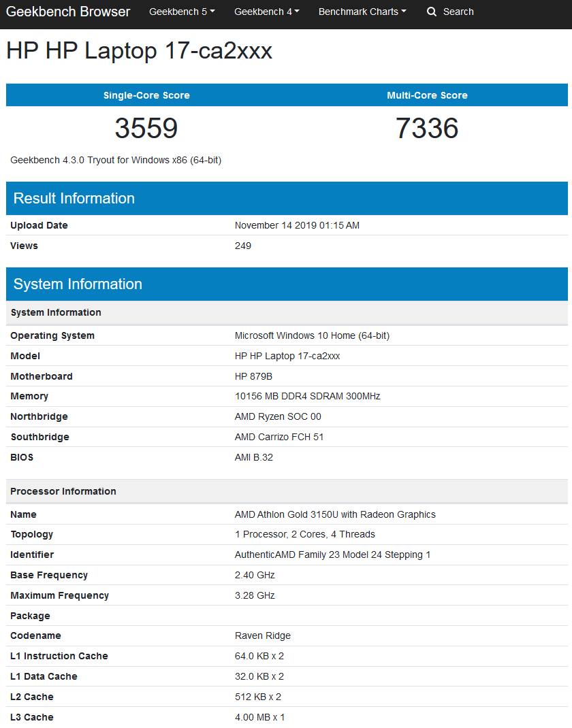Click the Geekbench Browser home logo
572x728 pixels.
pyautogui.click(x=68, y=12)
